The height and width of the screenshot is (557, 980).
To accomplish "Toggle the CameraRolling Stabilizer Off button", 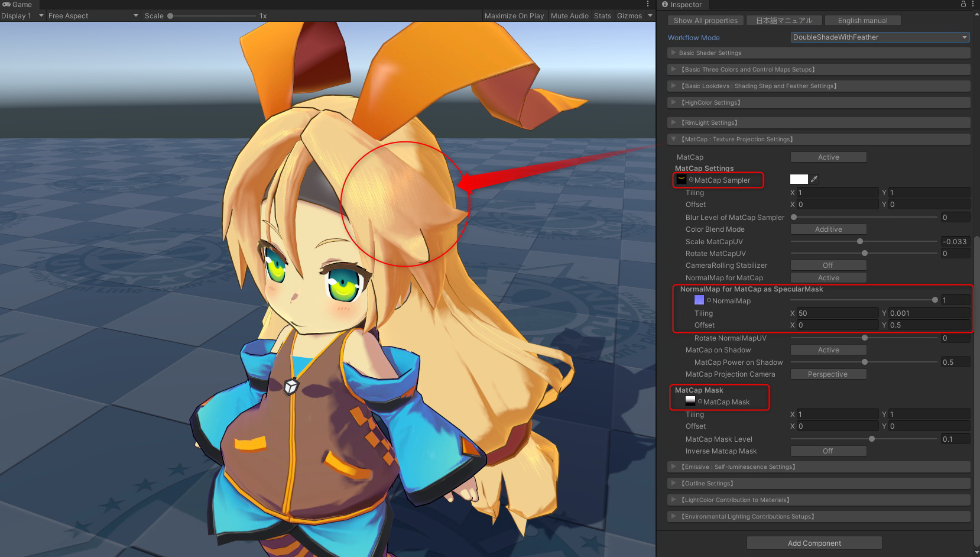I will pos(828,265).
